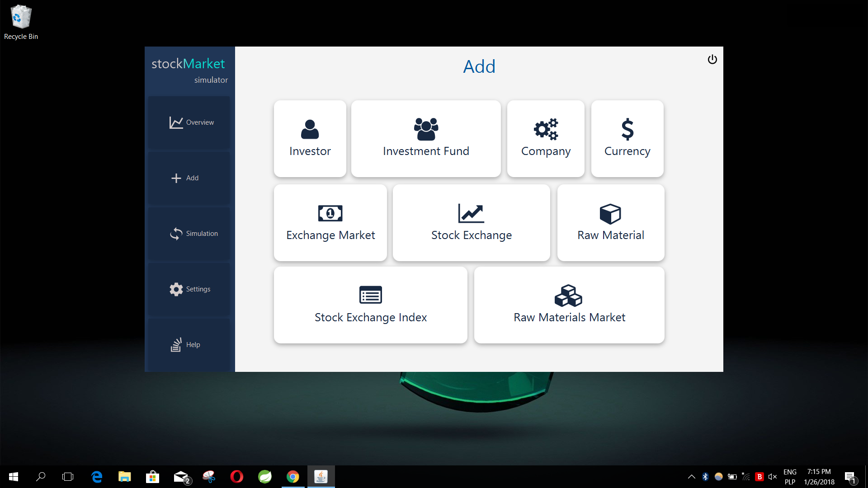The height and width of the screenshot is (488, 868).
Task: Open Settings from the sidebar
Action: pyautogui.click(x=189, y=289)
